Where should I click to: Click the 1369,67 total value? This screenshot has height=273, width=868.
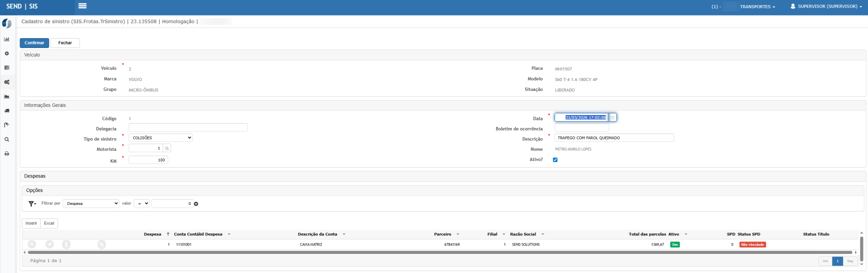pos(657,245)
